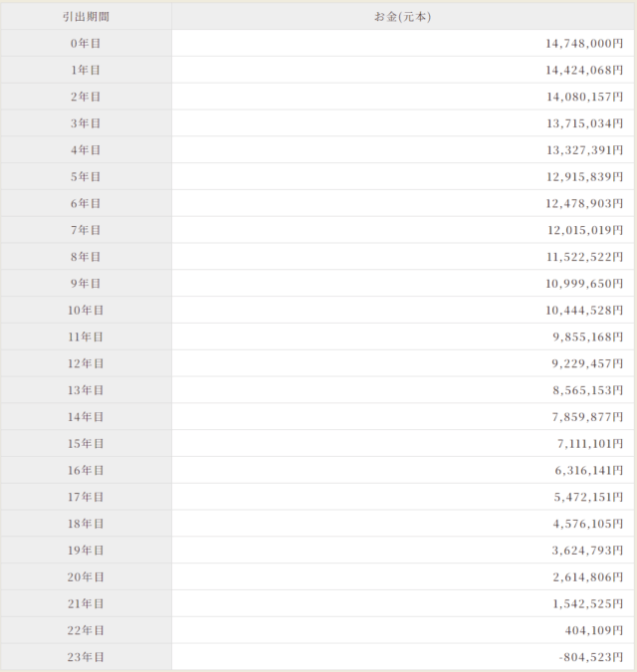
Task: Select the 14年目 row label
Action: pos(86,417)
